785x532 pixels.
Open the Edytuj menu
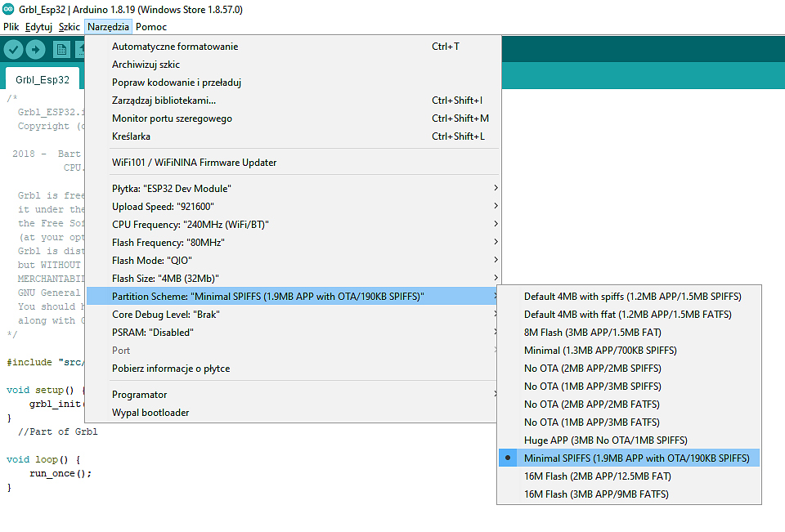[38, 27]
